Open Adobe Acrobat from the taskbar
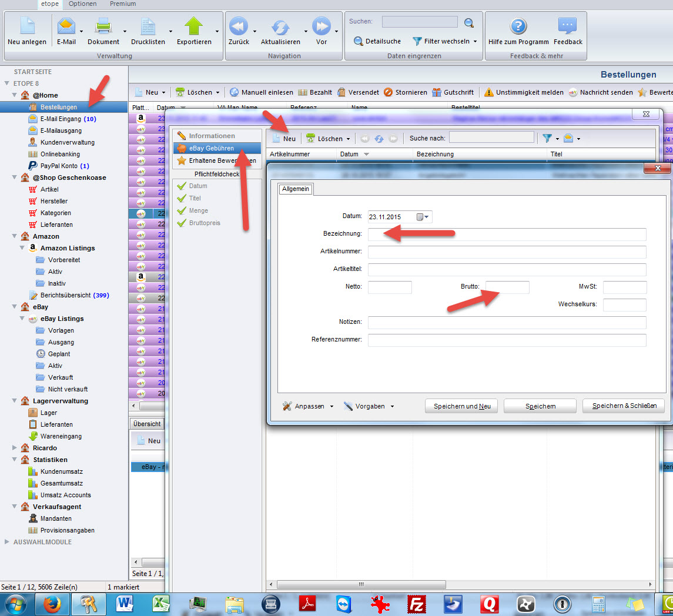 [x=307, y=604]
